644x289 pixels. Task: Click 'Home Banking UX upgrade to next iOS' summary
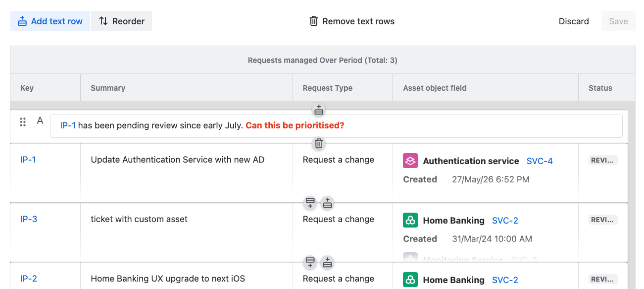[168, 279]
